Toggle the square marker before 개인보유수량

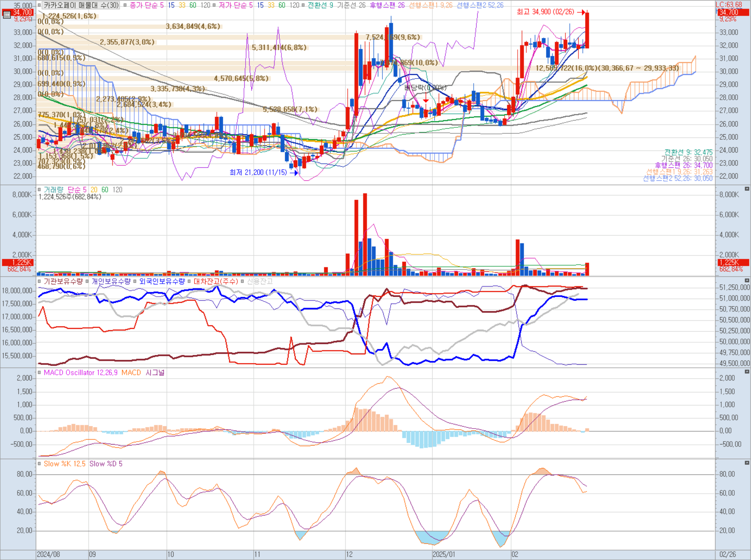point(87,281)
